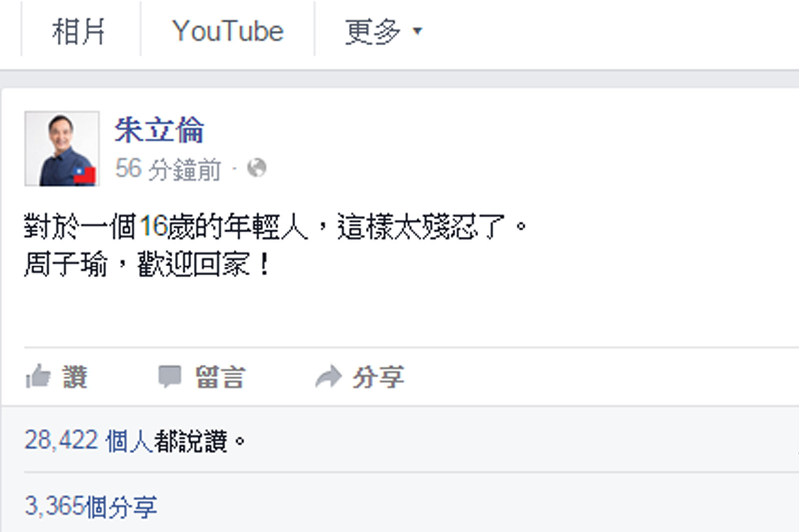Switch to the YouTube tab
The image size is (799, 532).
click(228, 31)
